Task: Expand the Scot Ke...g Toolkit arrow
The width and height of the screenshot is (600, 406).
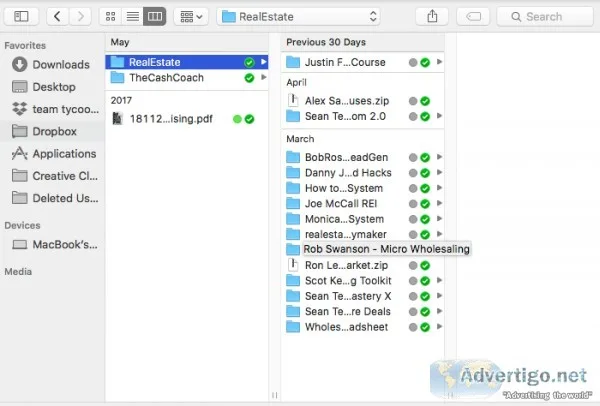Action: pyautogui.click(x=439, y=280)
